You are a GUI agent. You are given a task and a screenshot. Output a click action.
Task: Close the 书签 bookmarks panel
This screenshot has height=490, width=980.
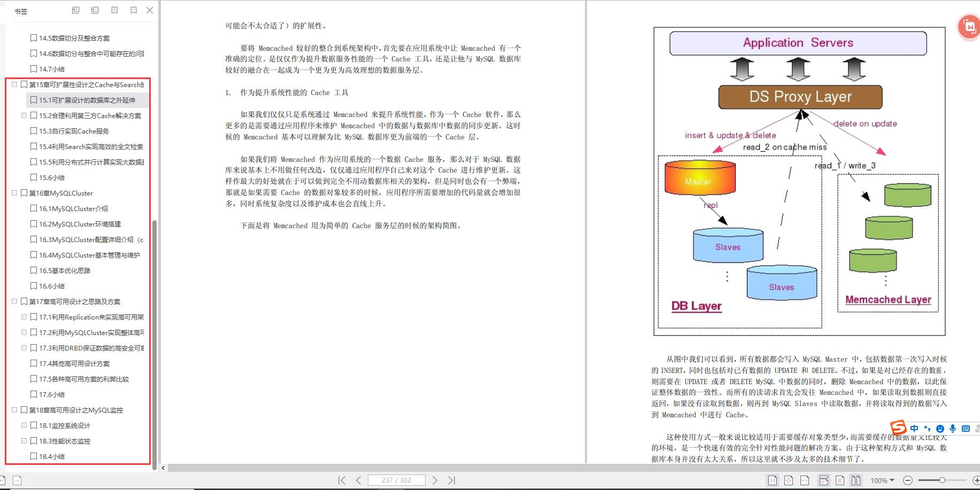(150, 10)
